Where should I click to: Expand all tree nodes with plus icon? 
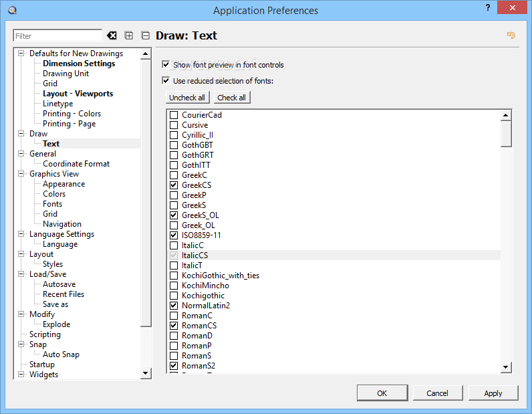[129, 35]
